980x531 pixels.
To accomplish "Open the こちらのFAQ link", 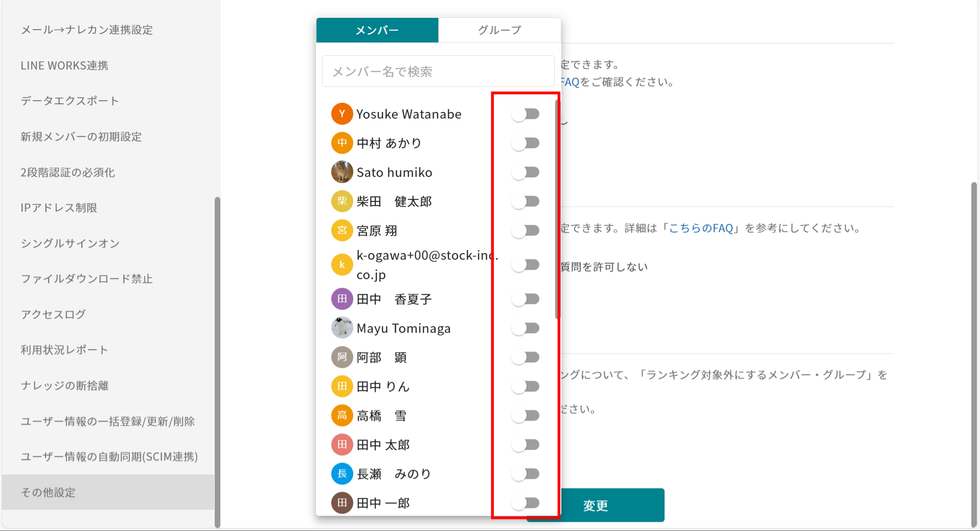I will coord(701,228).
